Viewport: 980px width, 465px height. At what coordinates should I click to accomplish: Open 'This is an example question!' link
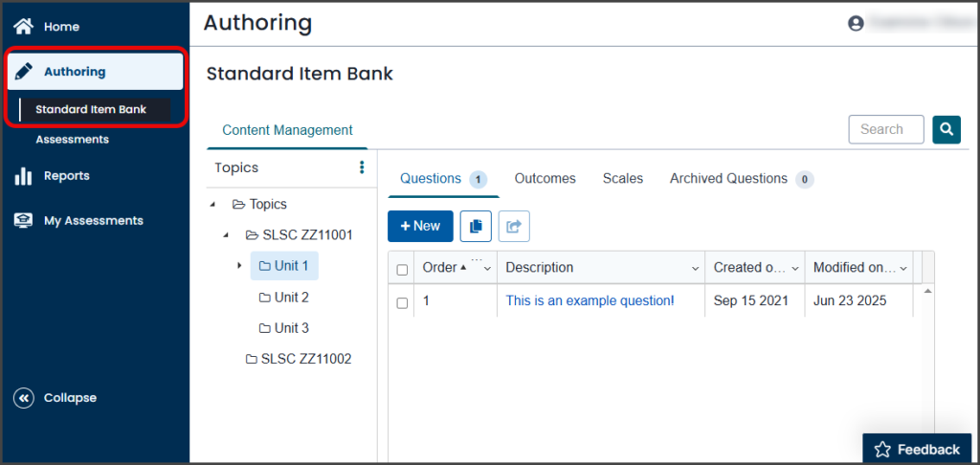click(x=590, y=300)
